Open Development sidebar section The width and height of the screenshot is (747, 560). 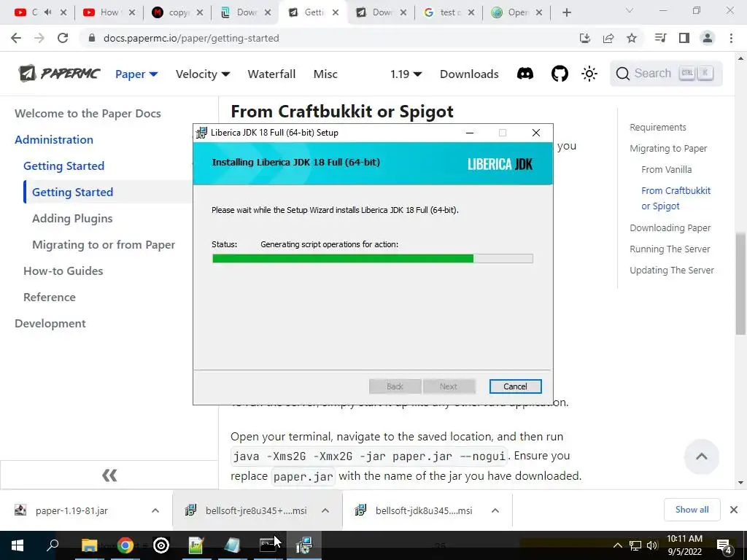[x=50, y=323]
